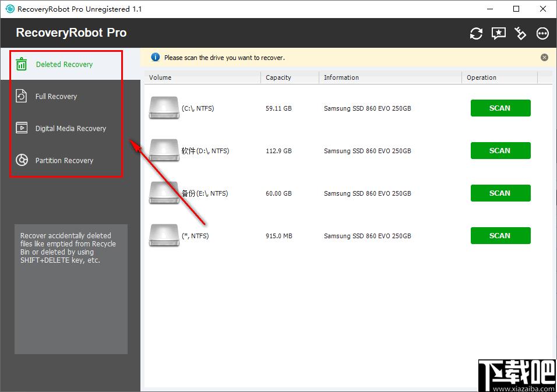
Task: Close the RecoveryRobot Pro window
Action: tap(543, 9)
